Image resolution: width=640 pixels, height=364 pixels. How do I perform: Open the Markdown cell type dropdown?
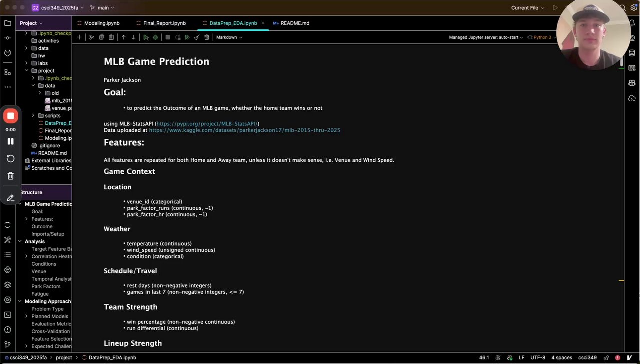tap(229, 37)
